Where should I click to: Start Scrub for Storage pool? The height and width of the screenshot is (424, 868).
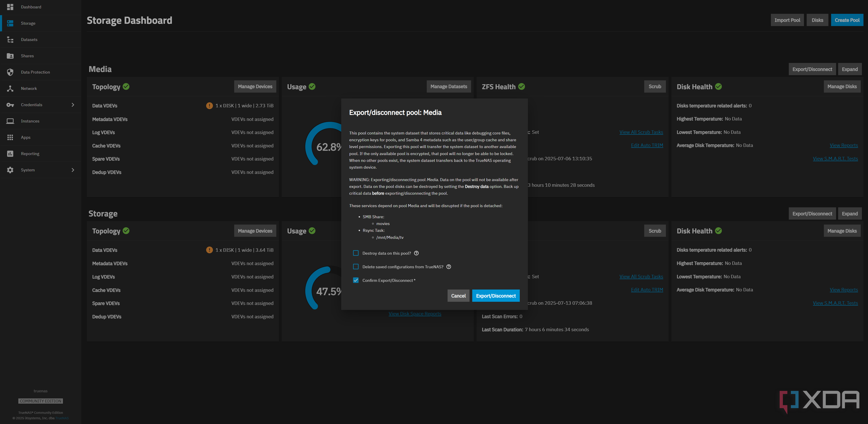pos(655,231)
